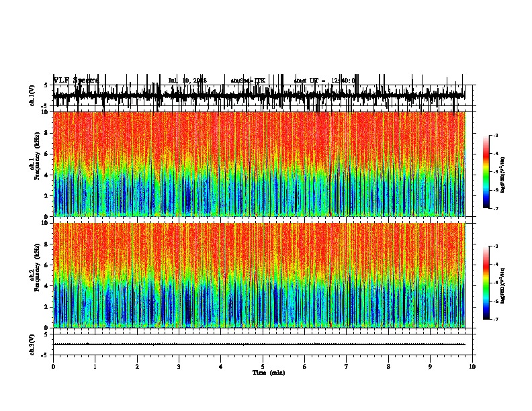
Task: Click the '8' tick on the time axis
Action: 388,367
